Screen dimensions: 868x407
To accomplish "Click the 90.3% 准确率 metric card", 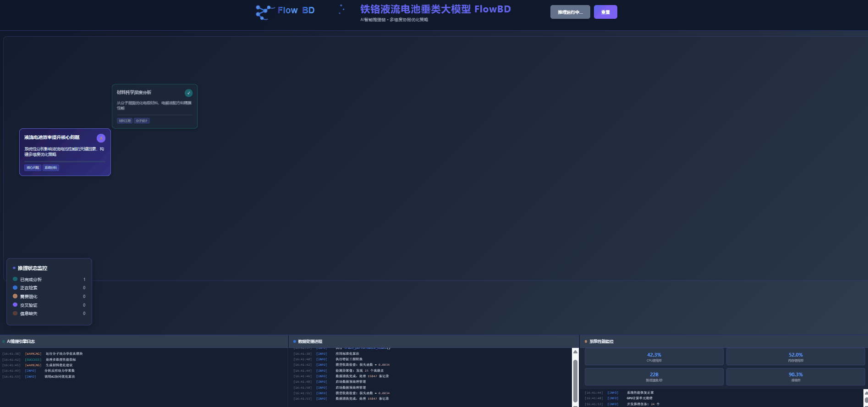I will [x=796, y=376].
